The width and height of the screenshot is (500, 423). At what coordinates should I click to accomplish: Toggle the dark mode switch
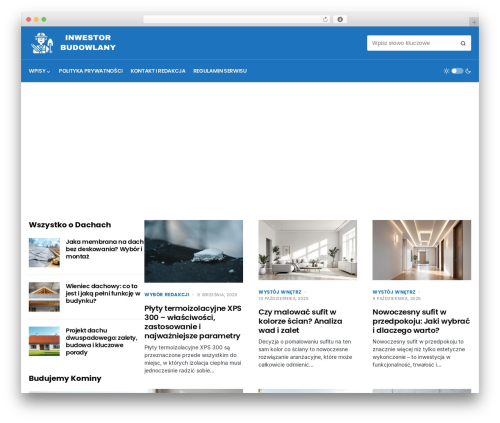pos(457,71)
